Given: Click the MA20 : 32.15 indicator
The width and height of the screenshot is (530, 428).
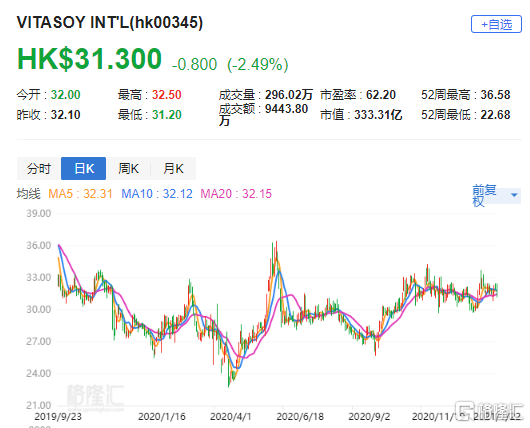Looking at the screenshot, I should 236,194.
